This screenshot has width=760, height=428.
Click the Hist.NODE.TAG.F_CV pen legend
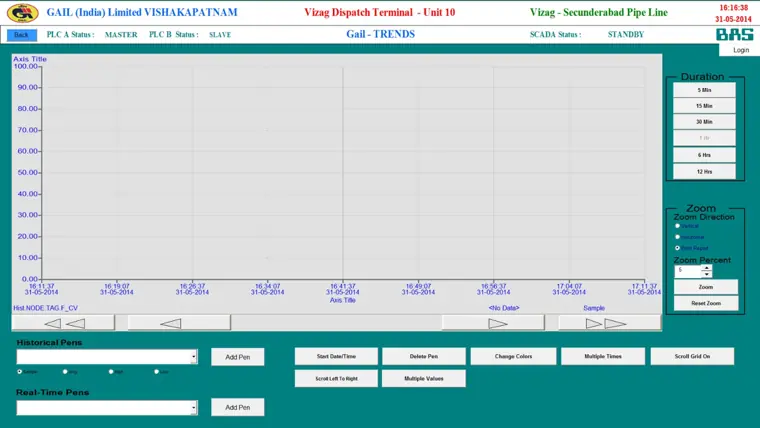(x=45, y=308)
